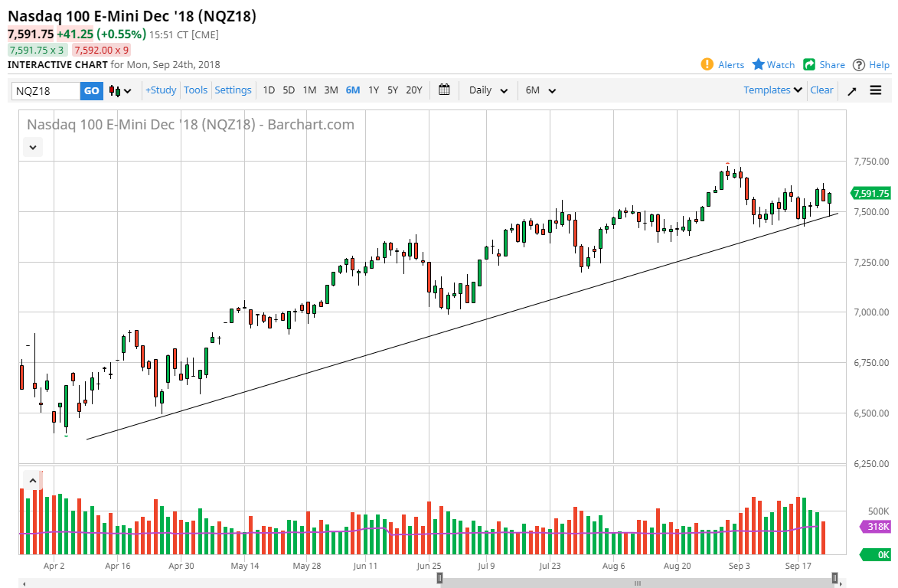Open the Tools menu
898x588 pixels.
click(x=195, y=90)
